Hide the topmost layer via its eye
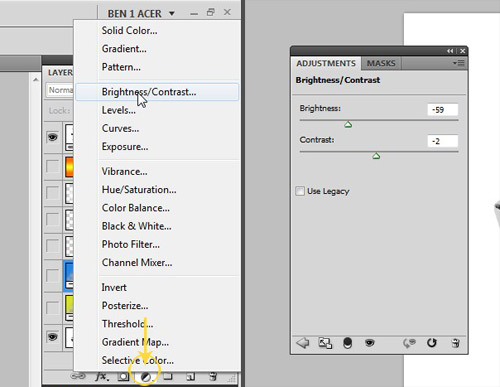 pyautogui.click(x=53, y=137)
